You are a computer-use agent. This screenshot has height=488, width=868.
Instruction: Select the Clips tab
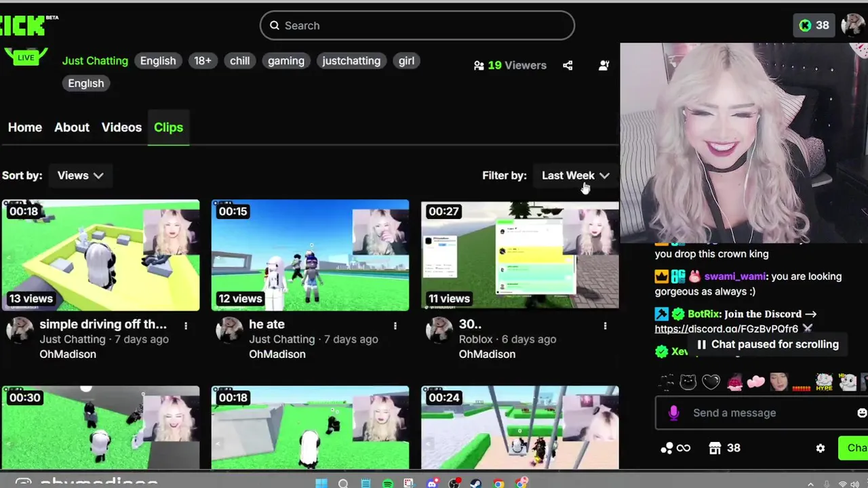[168, 127]
